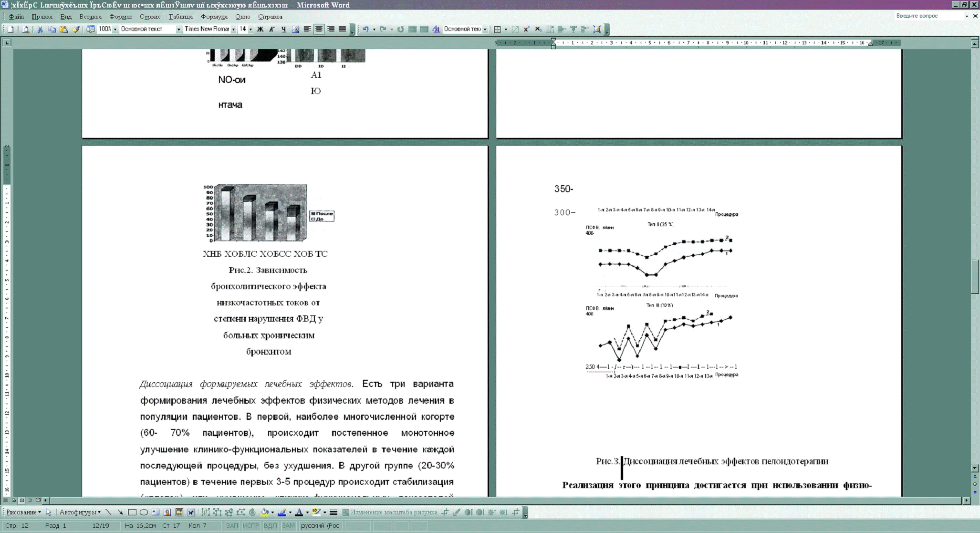The width and height of the screenshot is (980, 533).
Task: Open Print Preview from toolbar
Action: [26, 29]
